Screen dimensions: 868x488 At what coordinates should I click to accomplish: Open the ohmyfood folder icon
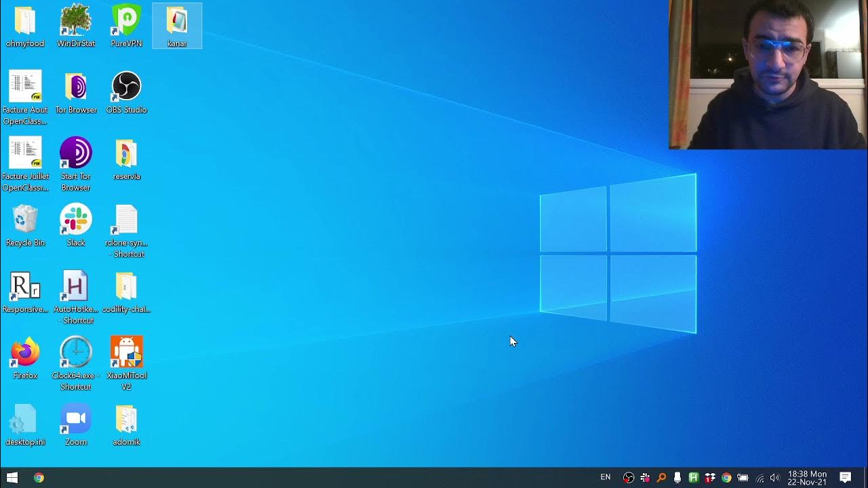point(25,26)
